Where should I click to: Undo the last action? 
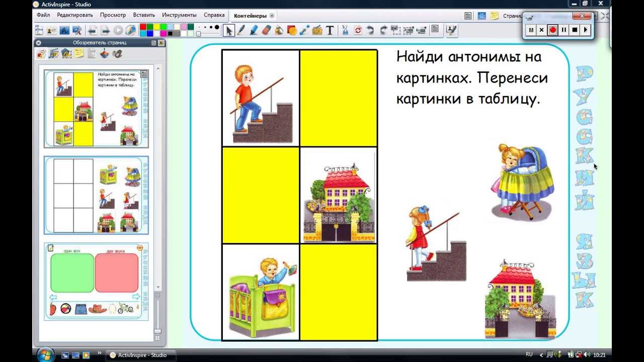pos(370,30)
